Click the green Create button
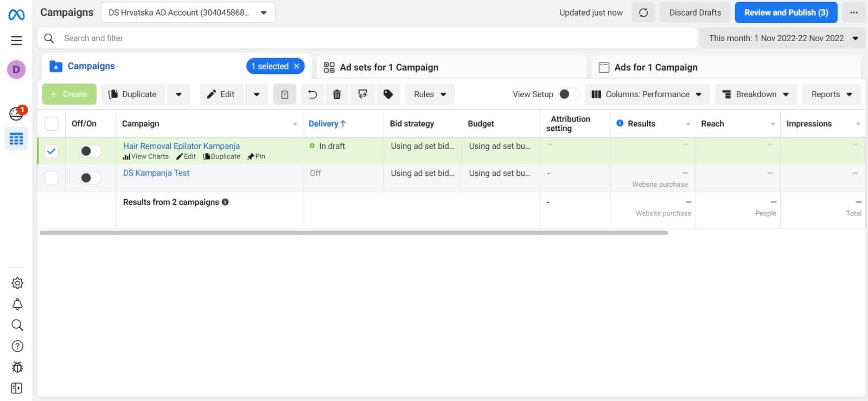The image size is (868, 401). [x=69, y=94]
